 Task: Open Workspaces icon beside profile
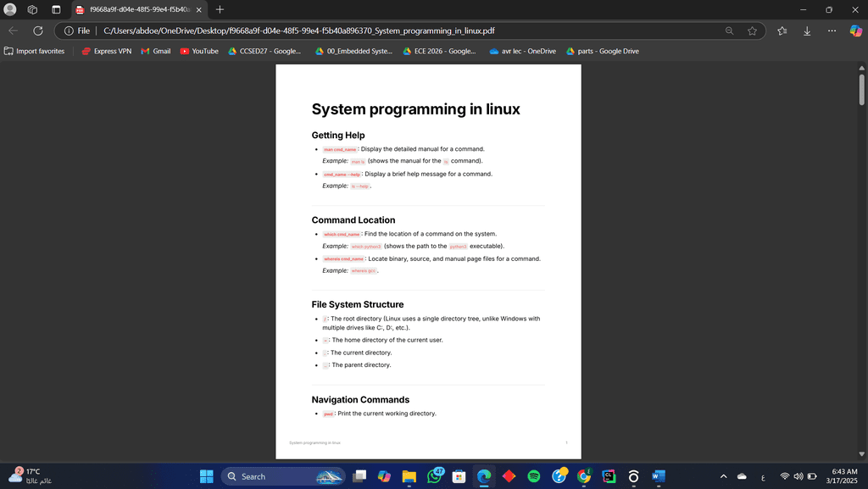pos(32,9)
